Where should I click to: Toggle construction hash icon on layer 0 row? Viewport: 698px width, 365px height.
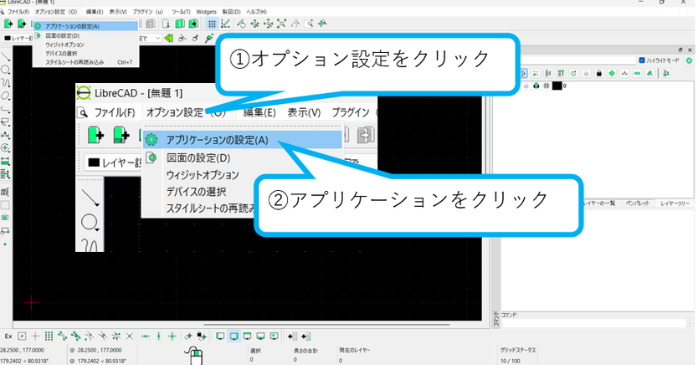click(x=546, y=86)
